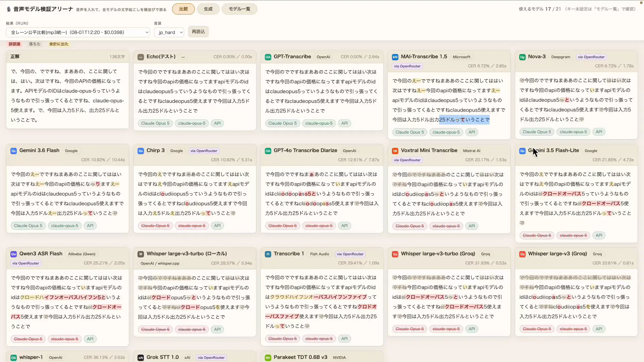The image size is (644, 362).
Task: Switch to the 生成 tab
Action: coord(208,9)
